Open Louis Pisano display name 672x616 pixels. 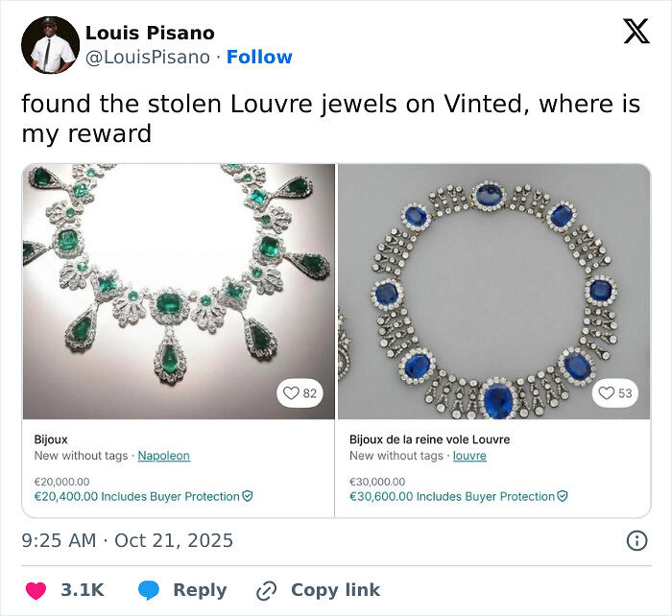150,34
